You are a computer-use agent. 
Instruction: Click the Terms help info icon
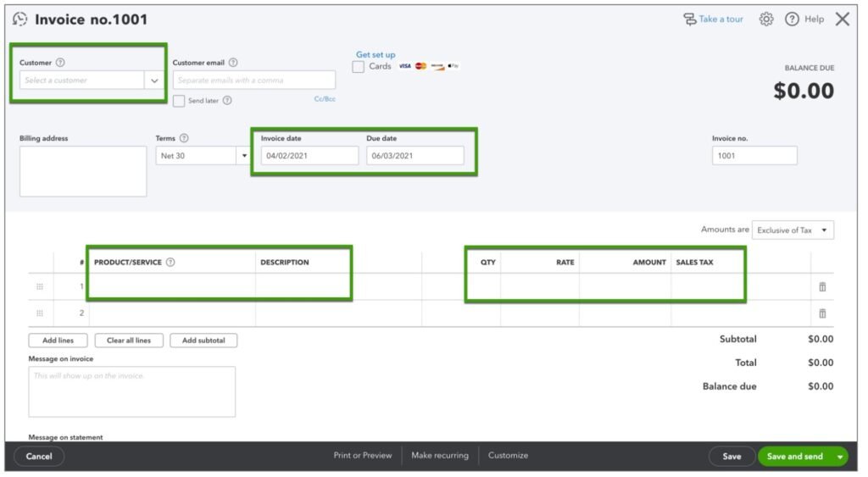point(184,138)
